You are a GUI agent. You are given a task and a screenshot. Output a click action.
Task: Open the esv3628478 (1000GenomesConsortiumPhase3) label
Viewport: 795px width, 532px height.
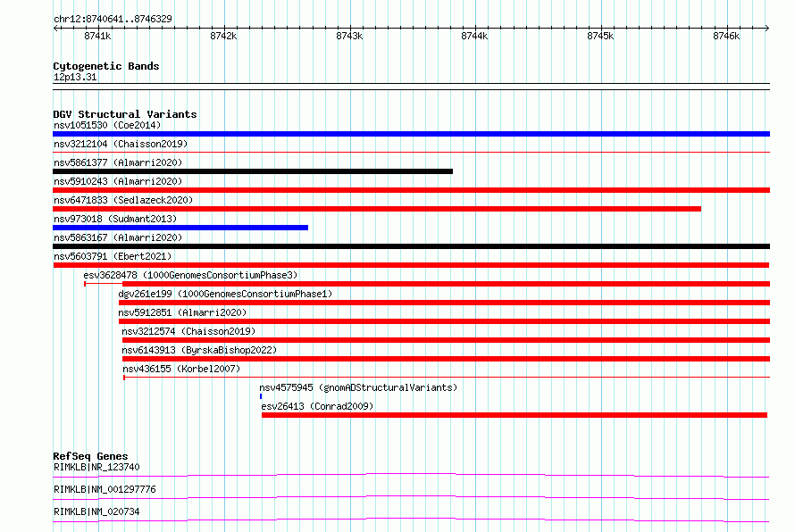click(190, 275)
